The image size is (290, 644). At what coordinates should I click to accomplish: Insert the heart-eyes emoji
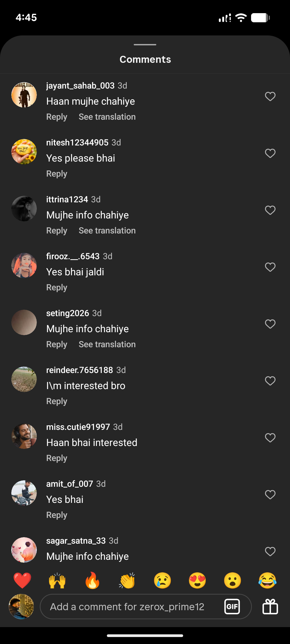point(197,580)
